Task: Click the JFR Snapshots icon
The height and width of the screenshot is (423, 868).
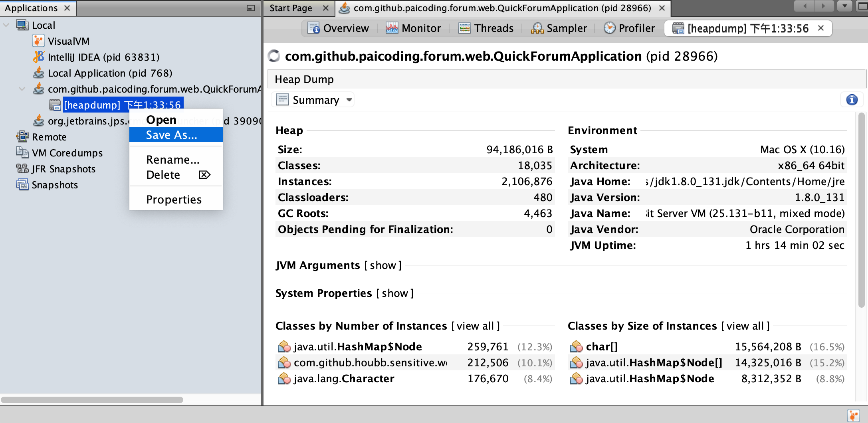Action: point(22,169)
